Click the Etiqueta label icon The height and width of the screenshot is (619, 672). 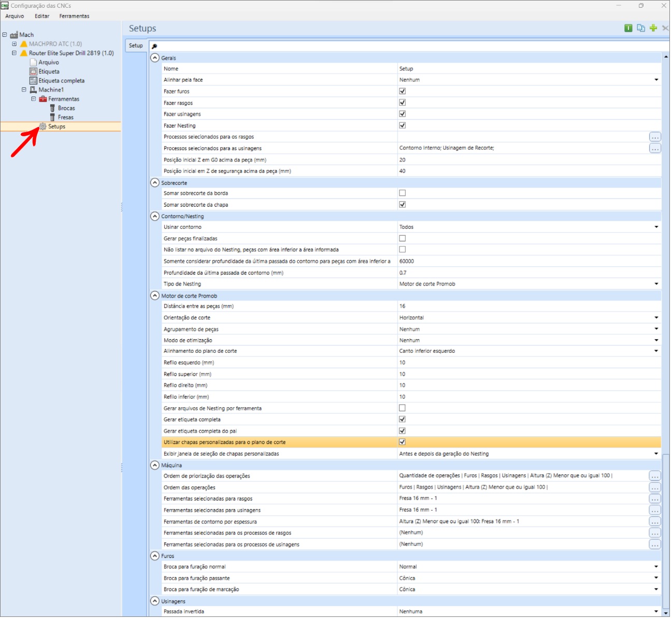(34, 71)
